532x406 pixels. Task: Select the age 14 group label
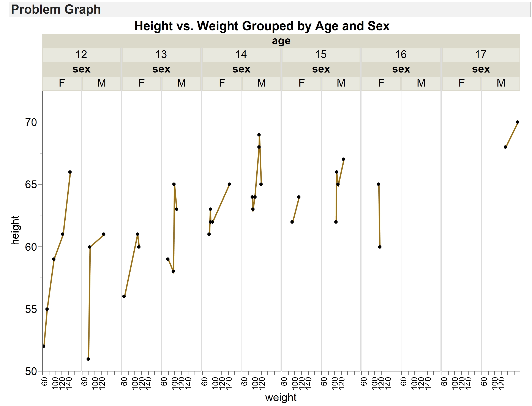[x=241, y=55]
